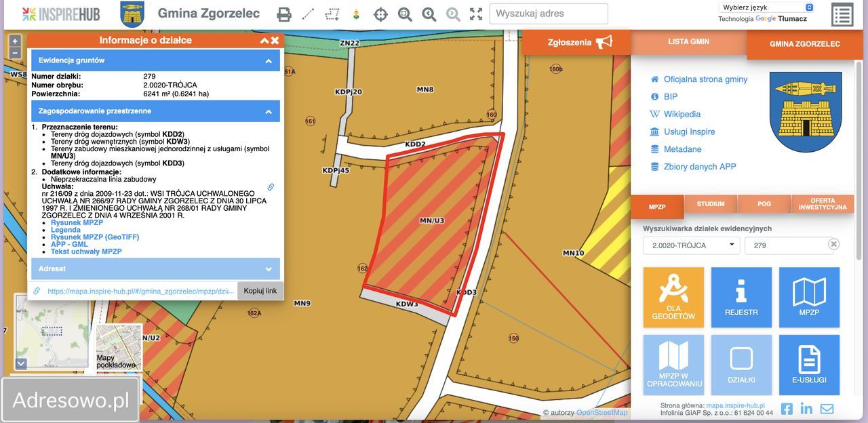Click the map zoom in plus button
This screenshot has width=868, height=423.
[15, 41]
